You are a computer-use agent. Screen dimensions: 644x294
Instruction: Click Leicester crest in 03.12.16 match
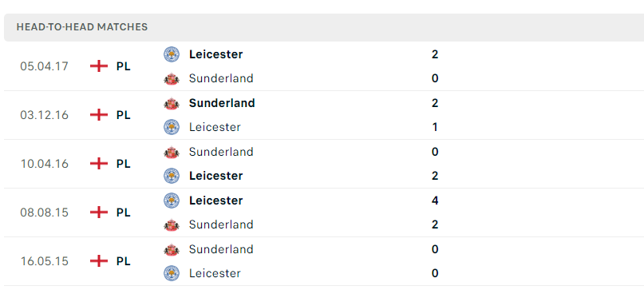click(x=172, y=127)
